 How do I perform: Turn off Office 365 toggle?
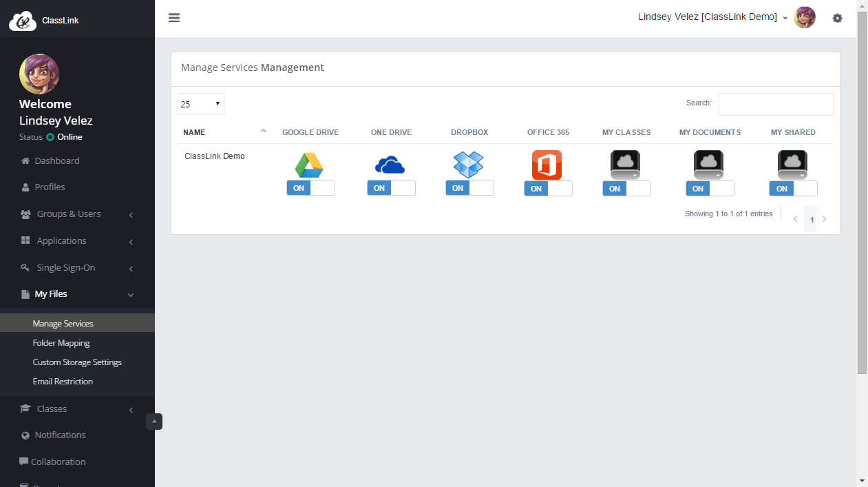coord(548,189)
